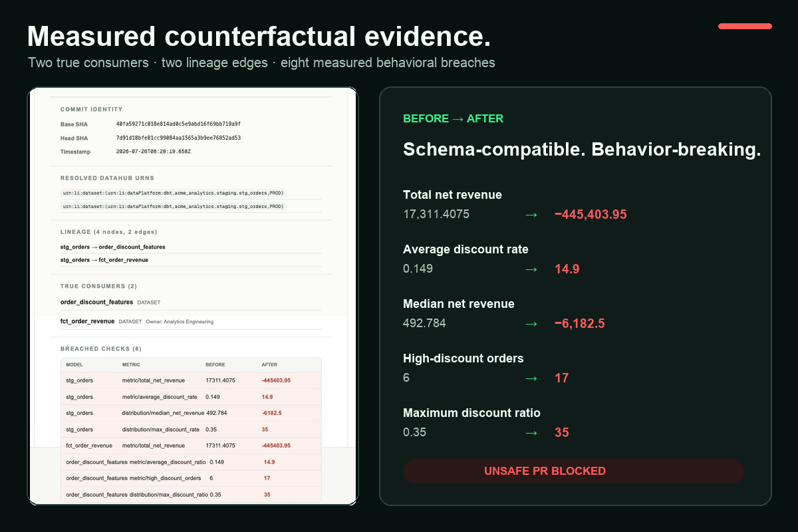Click the UNSAFE PR BLOCKED banner
The image size is (798, 532).
[573, 471]
